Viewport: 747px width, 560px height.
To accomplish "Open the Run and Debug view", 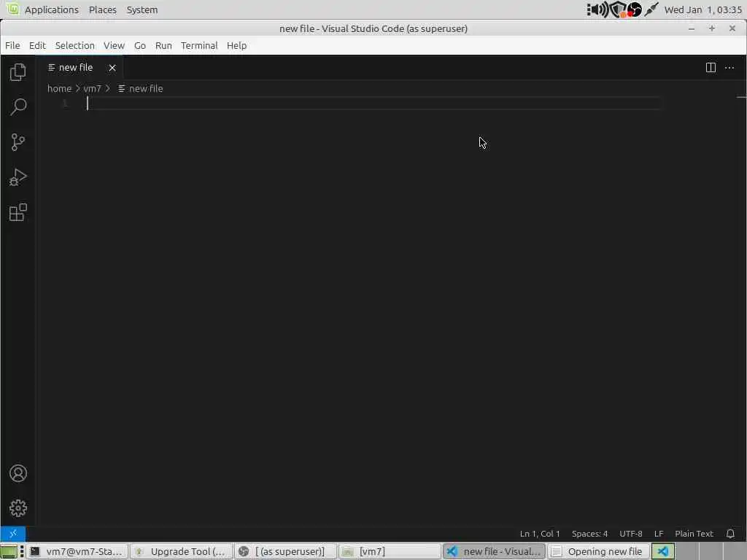I will coord(18,177).
